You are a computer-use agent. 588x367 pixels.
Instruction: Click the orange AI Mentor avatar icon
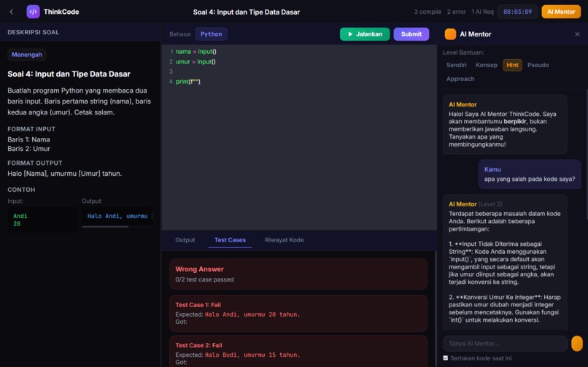(450, 34)
